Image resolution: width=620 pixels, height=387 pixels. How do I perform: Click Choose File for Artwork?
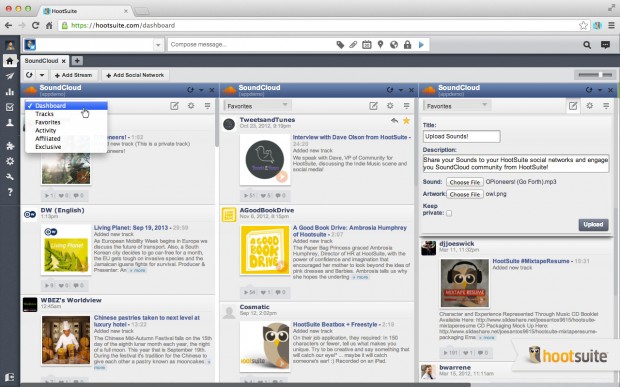click(465, 194)
